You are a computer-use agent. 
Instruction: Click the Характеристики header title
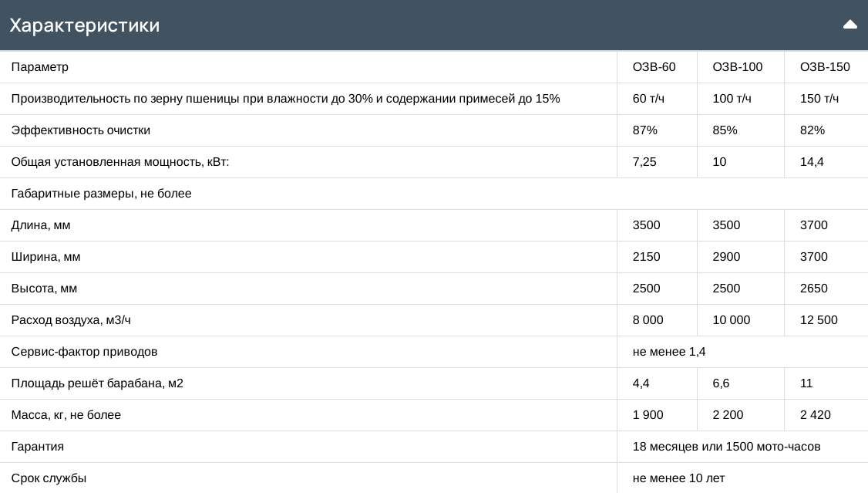coord(85,25)
